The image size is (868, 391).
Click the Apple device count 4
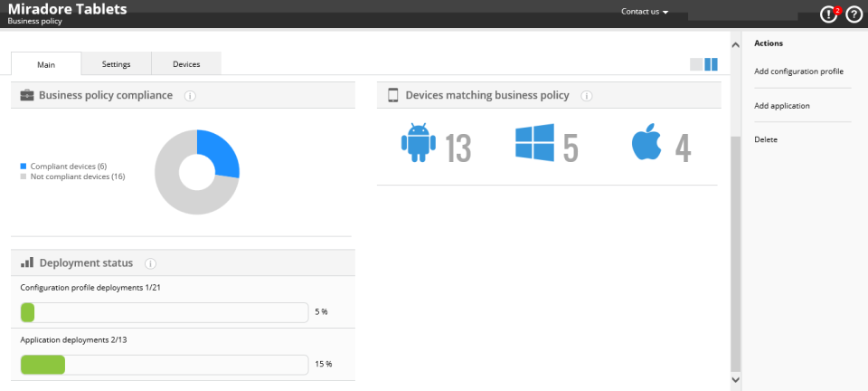pos(684,148)
